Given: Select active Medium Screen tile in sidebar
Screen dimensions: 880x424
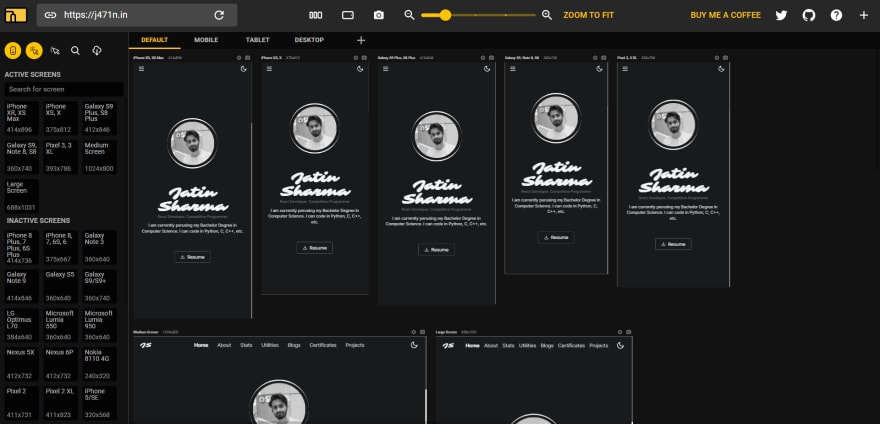Looking at the screenshot, I should click(100, 157).
